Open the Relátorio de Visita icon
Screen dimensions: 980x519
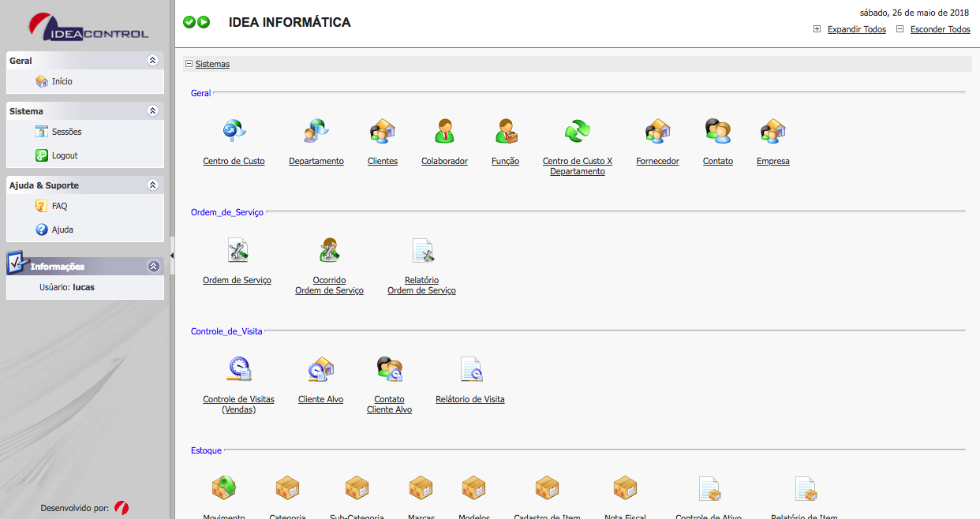[470, 368]
